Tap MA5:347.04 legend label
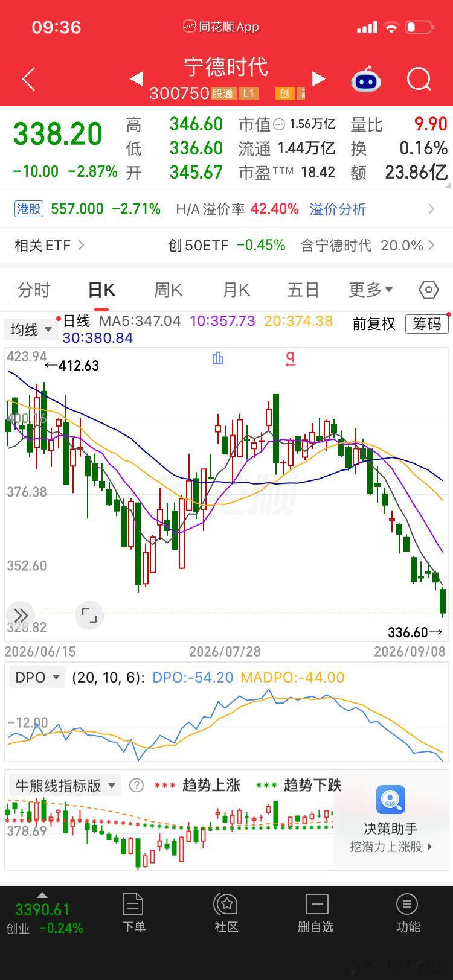The height and width of the screenshot is (980, 453). point(140,320)
